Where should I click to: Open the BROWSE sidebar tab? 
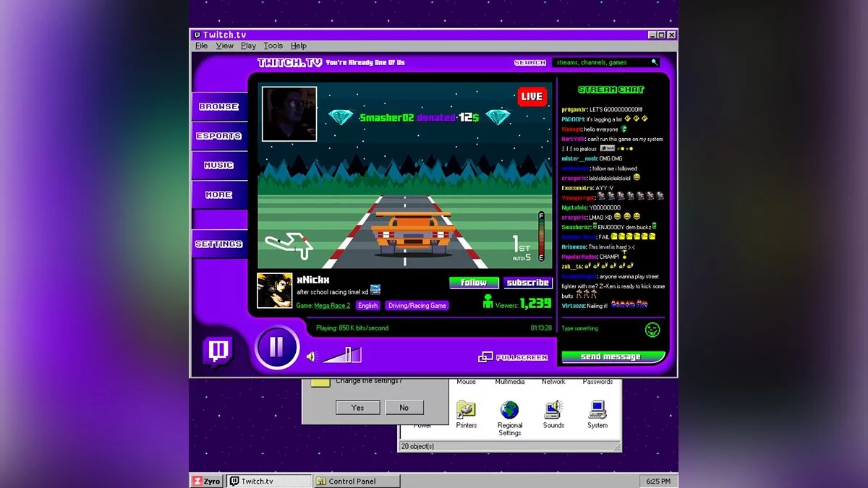click(219, 107)
